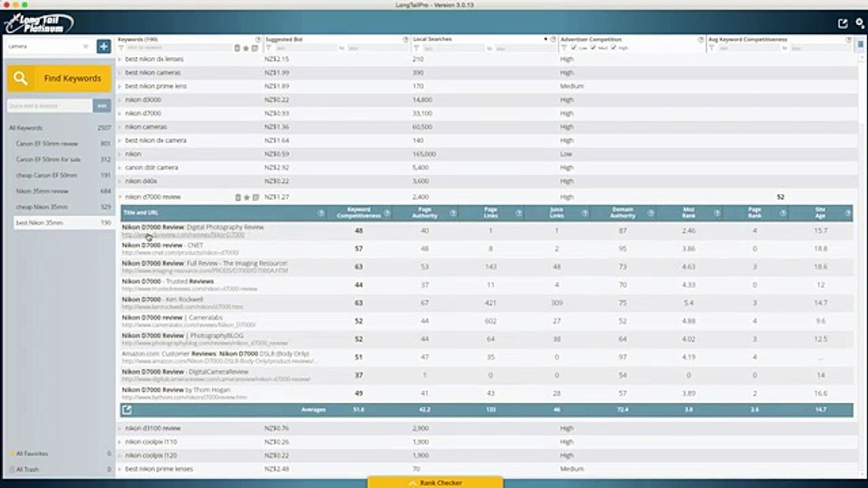This screenshot has width=868, height=488.
Task: Click the All Trash bin icon
Action: pos(12,469)
